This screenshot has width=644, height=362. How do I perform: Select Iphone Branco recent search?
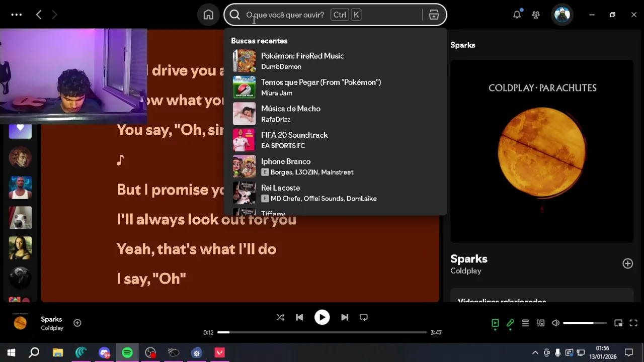coord(335,166)
